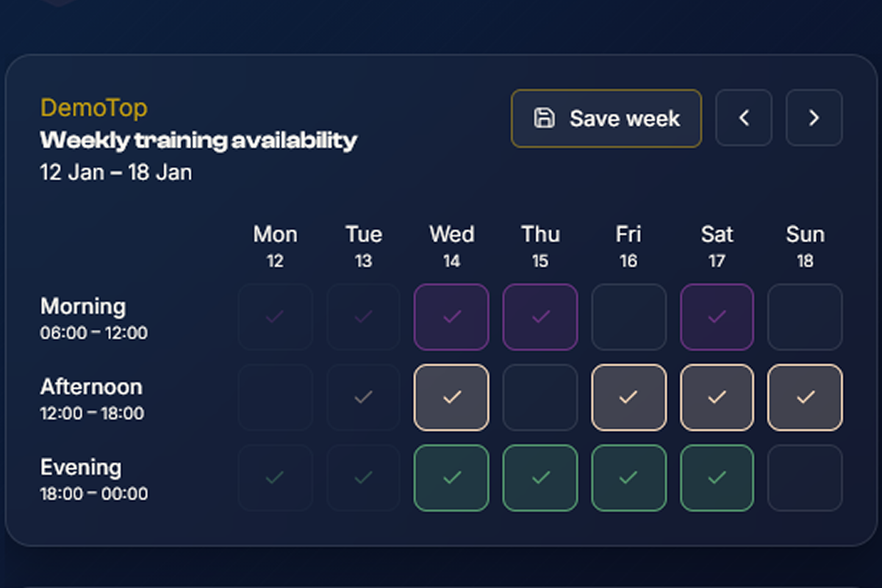
Task: Enable Friday Morning availability
Action: (628, 317)
